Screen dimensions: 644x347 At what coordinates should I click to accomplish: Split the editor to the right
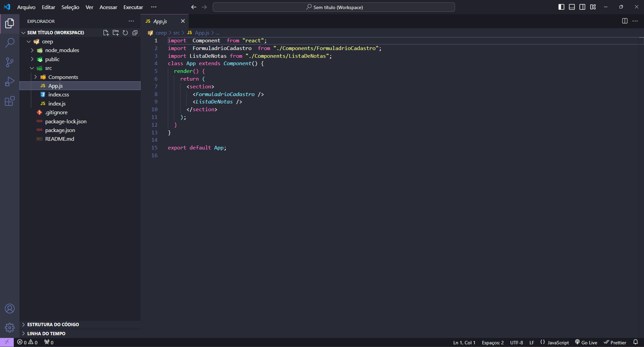pos(625,21)
